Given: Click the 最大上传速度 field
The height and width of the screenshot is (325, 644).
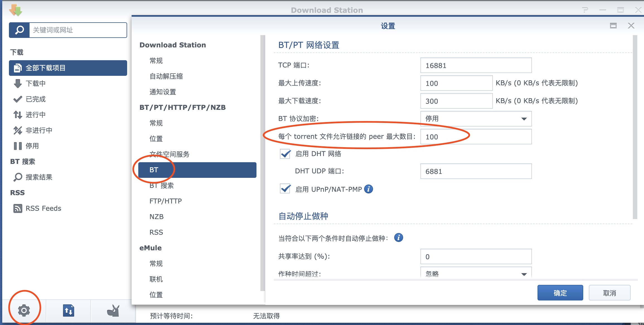Looking at the screenshot, I should point(456,83).
